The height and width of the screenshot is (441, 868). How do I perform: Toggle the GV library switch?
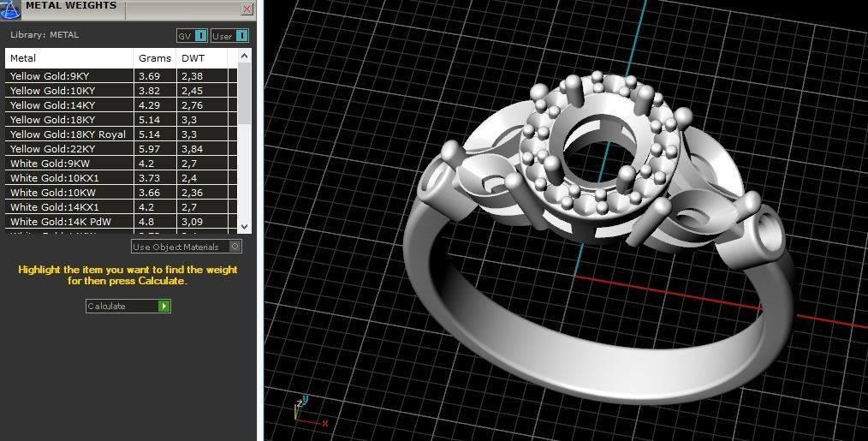click(x=192, y=36)
